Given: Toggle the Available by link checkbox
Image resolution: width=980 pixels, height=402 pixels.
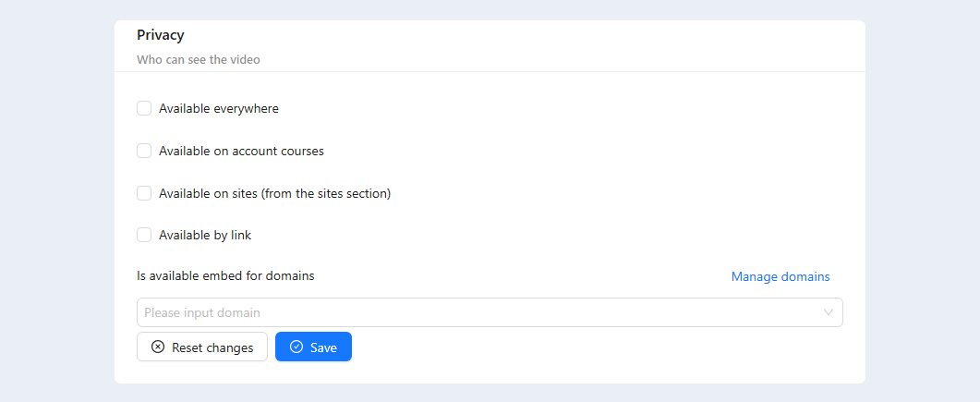Looking at the screenshot, I should coord(144,236).
